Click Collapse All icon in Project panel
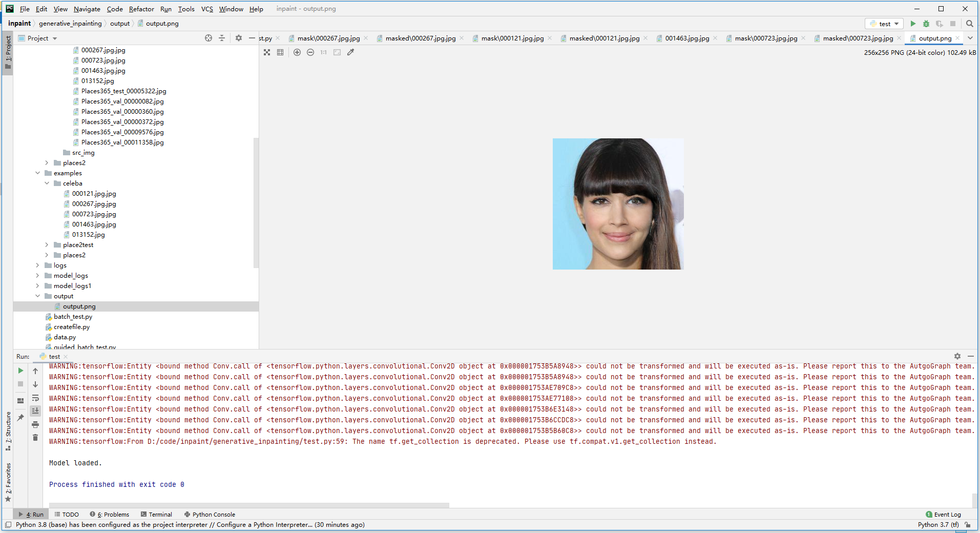 pyautogui.click(x=222, y=38)
